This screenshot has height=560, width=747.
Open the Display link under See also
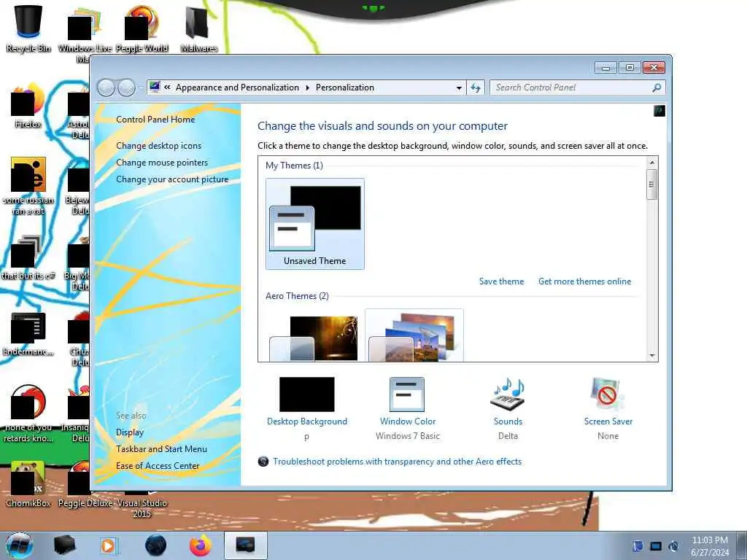[130, 432]
